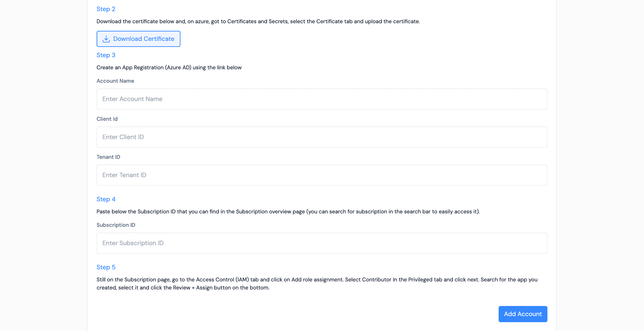644x331 pixels.
Task: Click inside the Enter Tenant ID field
Action: coord(322,175)
